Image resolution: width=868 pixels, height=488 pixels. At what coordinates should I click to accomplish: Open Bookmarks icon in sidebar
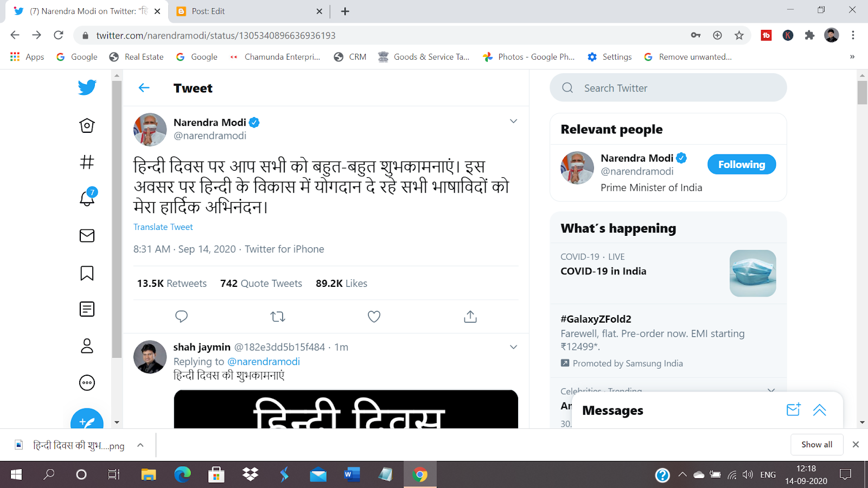[x=87, y=273]
